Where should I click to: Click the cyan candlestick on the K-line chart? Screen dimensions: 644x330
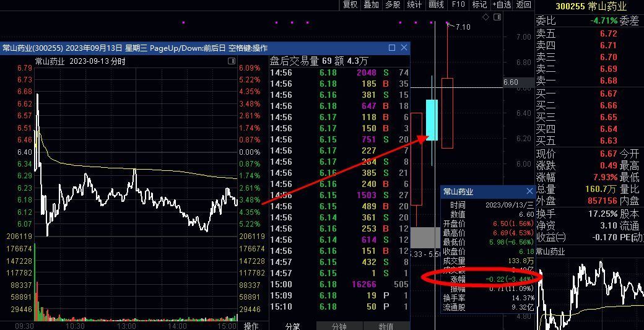click(432, 119)
